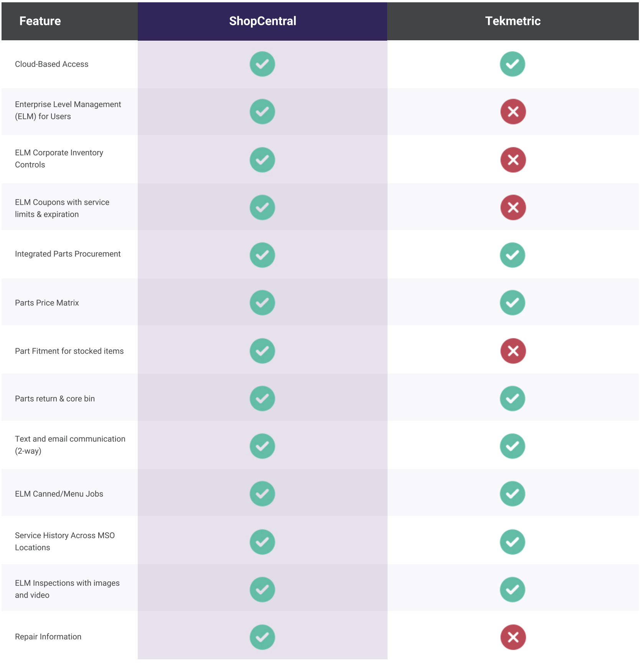640x672 pixels.
Task: Click the Integrated Parts Procurement label
Action: point(68,254)
